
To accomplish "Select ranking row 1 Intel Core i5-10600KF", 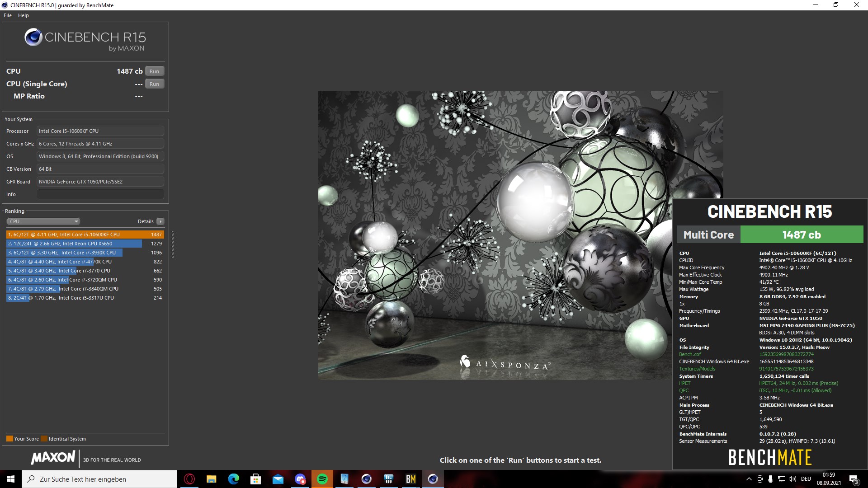I will pyautogui.click(x=85, y=235).
